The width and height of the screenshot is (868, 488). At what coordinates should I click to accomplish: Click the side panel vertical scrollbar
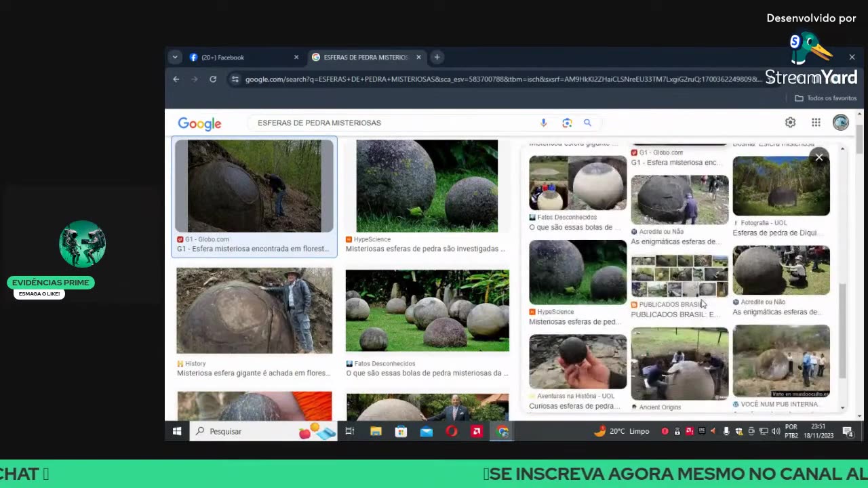click(x=843, y=332)
